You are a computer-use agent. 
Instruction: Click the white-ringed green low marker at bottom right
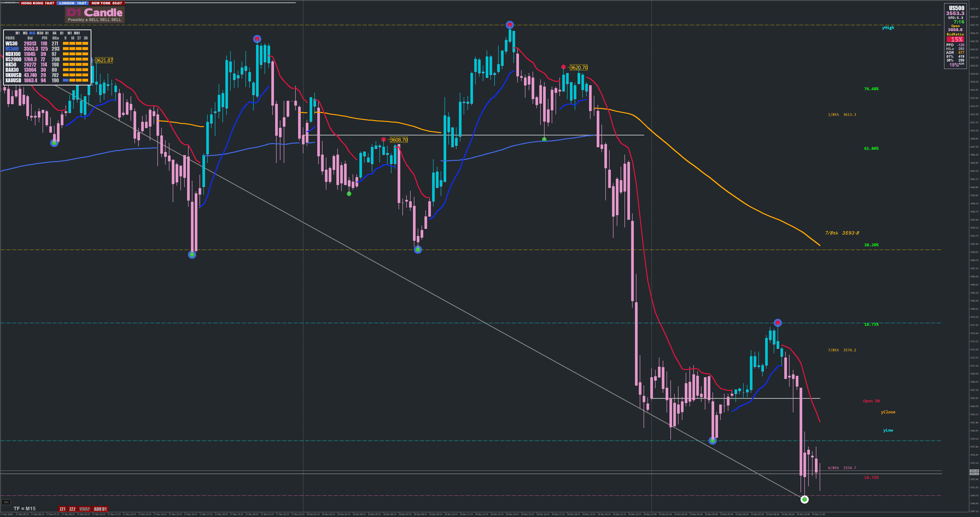click(804, 499)
